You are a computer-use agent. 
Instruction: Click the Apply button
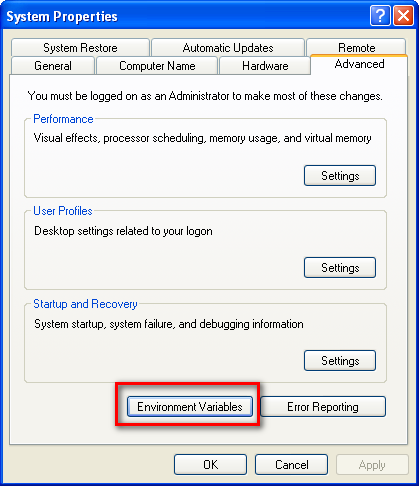[372, 465]
